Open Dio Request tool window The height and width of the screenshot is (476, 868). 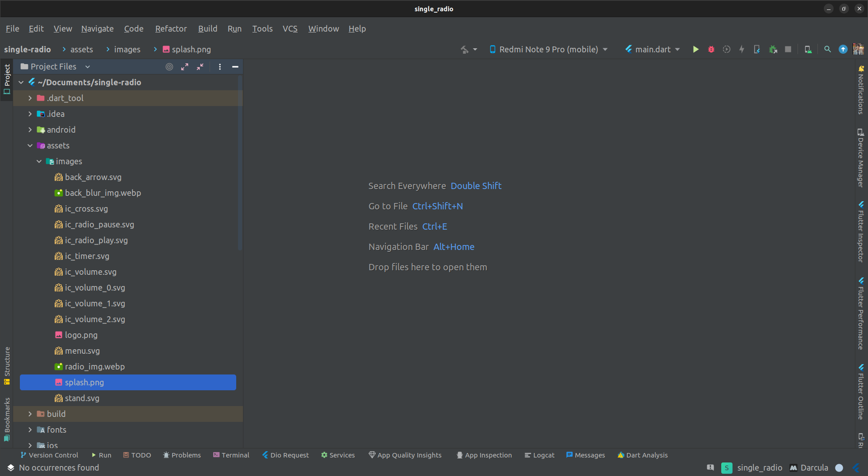point(285,455)
